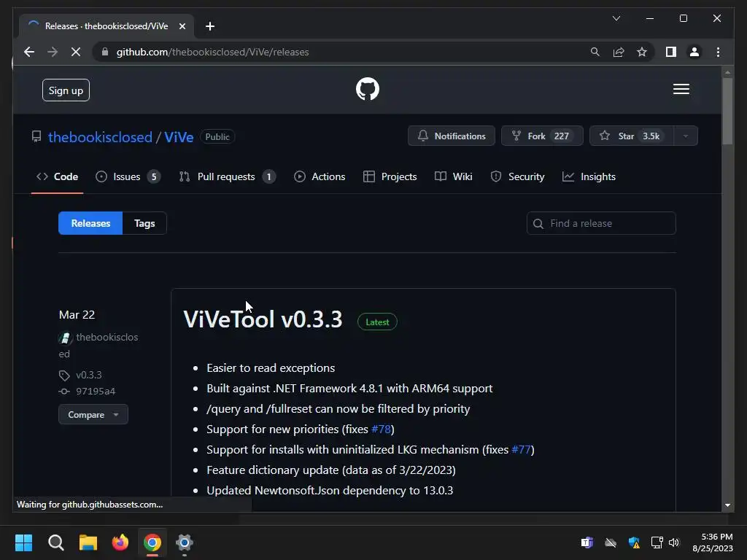Click the address bar zoom magnifier icon
This screenshot has height=560, width=747.
tap(595, 52)
